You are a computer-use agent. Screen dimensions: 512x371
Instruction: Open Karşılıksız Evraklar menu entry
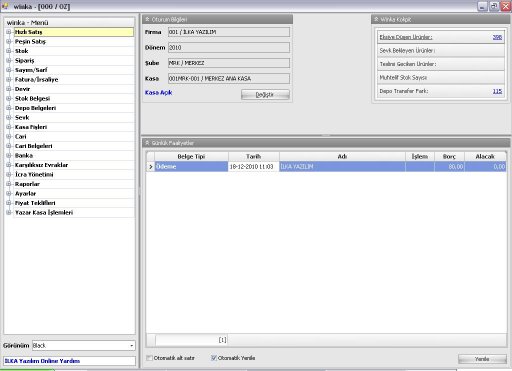(41, 165)
